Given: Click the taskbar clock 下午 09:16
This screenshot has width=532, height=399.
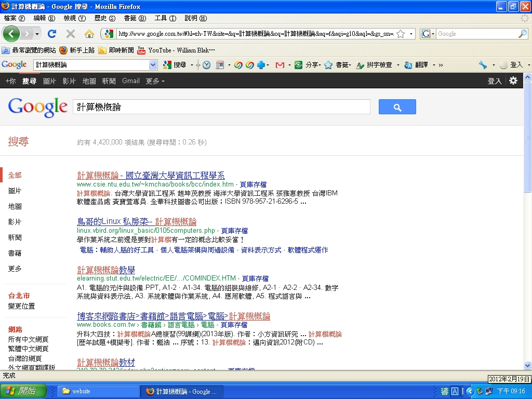Looking at the screenshot, I should tap(511, 391).
